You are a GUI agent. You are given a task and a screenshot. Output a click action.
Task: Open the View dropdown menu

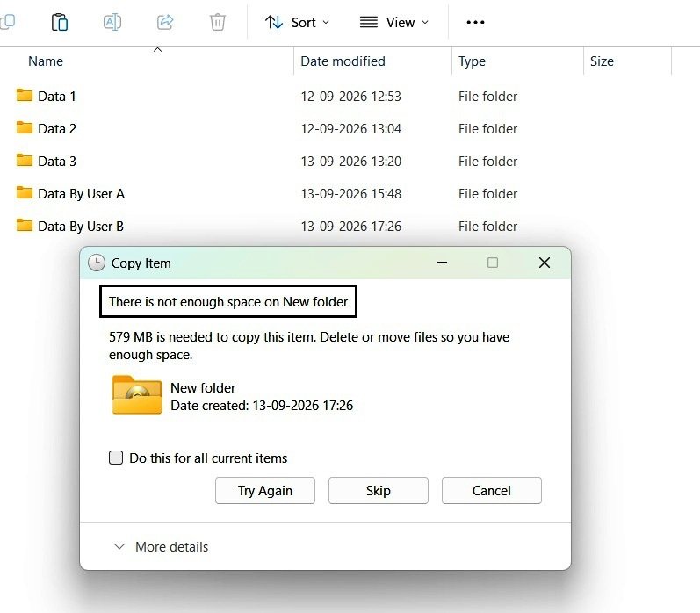[x=394, y=22]
